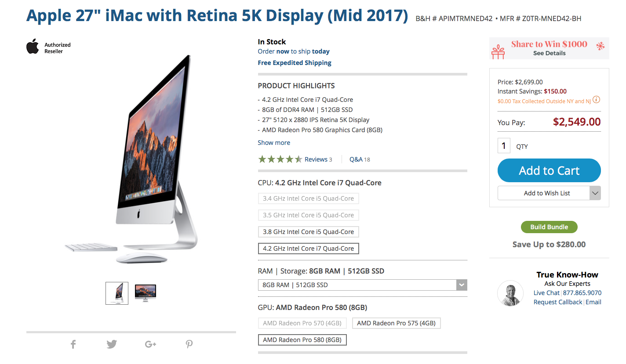The image size is (626, 364).
Task: Click the expert avatar under True Know-How
Action: 510,293
